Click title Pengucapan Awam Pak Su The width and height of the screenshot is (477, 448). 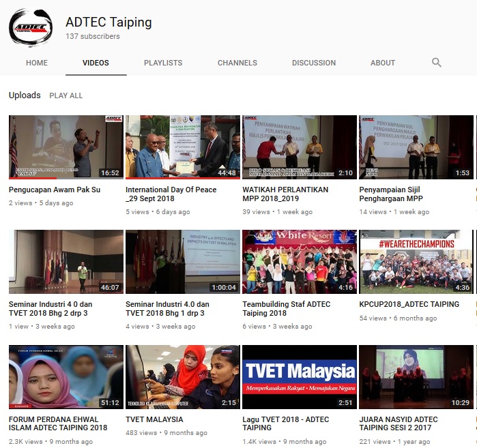click(x=55, y=190)
